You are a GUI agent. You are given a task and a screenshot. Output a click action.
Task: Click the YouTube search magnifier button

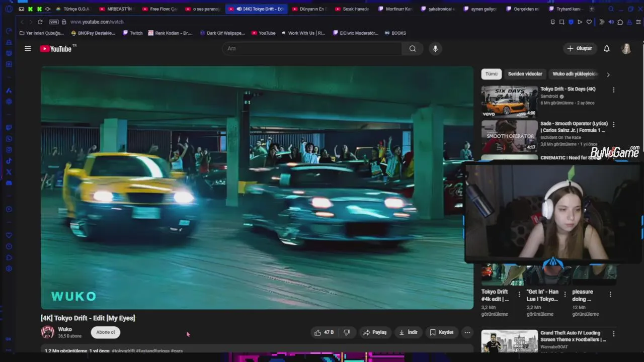(413, 49)
